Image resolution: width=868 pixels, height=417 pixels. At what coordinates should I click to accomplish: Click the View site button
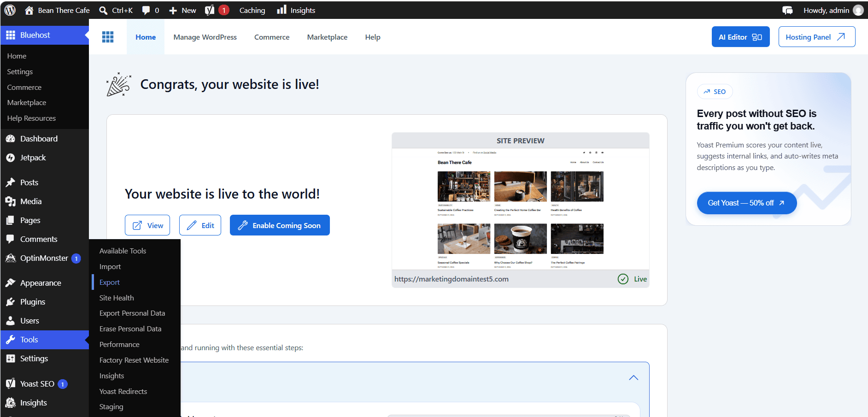point(147,225)
